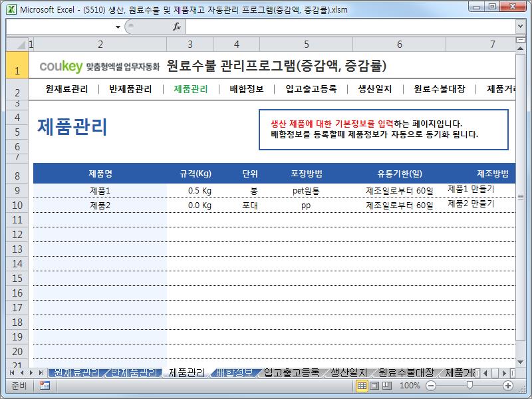Select column header 5
Image resolution: width=532 pixels, height=399 pixels.
306,45
